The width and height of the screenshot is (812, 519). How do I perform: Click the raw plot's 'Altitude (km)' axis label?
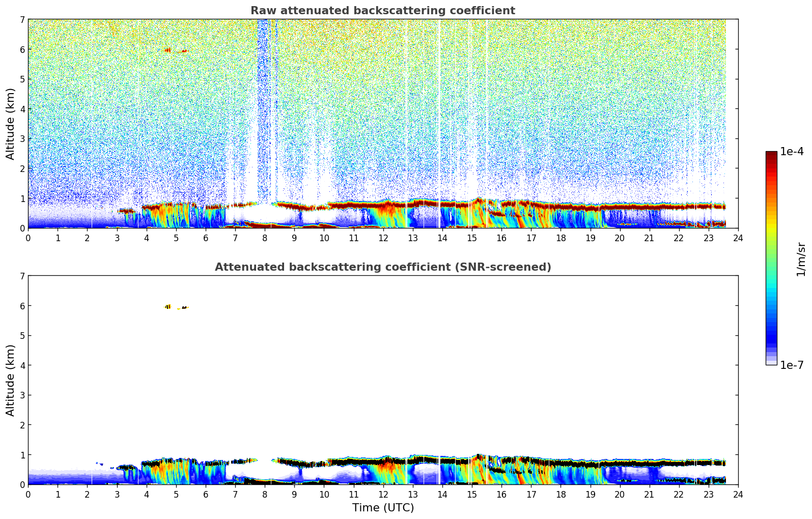(x=11, y=124)
